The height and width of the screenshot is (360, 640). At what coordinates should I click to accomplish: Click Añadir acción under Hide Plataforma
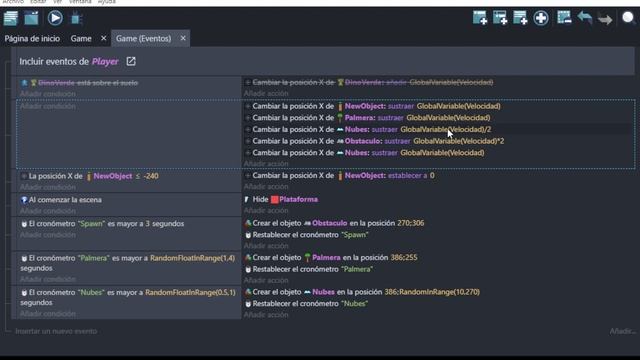point(266,211)
